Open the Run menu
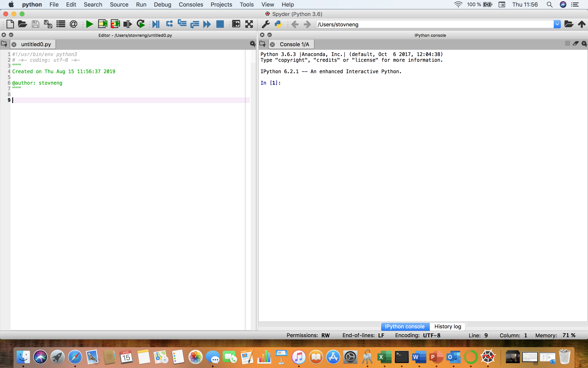Image resolution: width=588 pixels, height=368 pixels. [x=141, y=4]
